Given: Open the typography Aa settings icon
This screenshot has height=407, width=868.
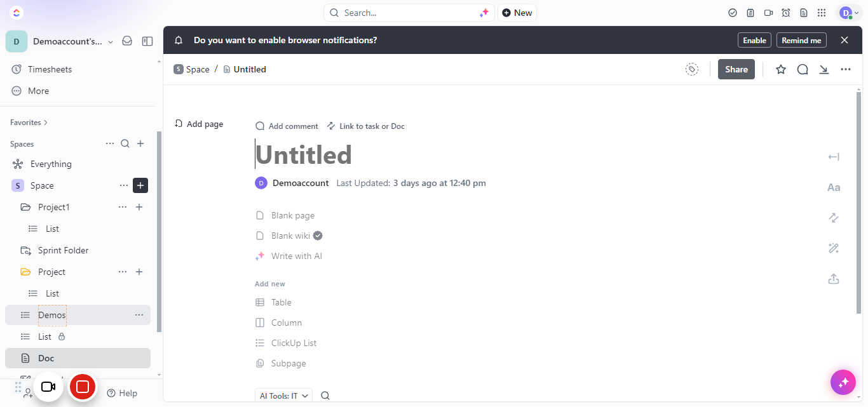Looking at the screenshot, I should (x=834, y=187).
